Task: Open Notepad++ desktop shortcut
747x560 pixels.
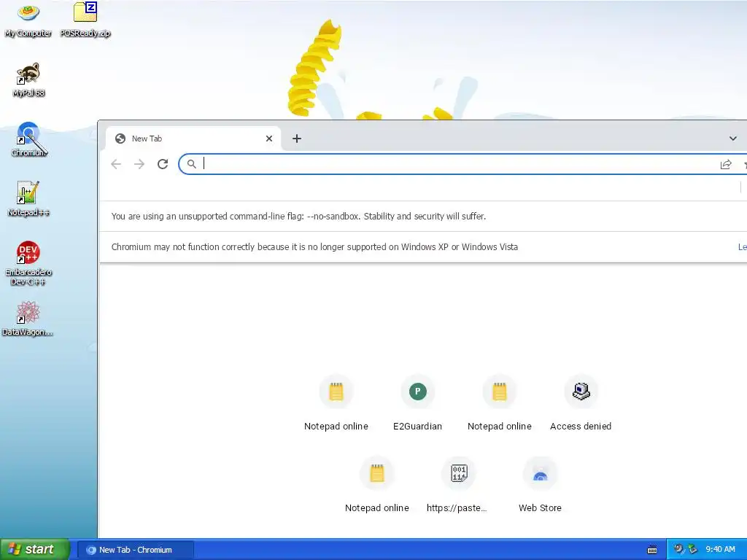Action: 28,199
